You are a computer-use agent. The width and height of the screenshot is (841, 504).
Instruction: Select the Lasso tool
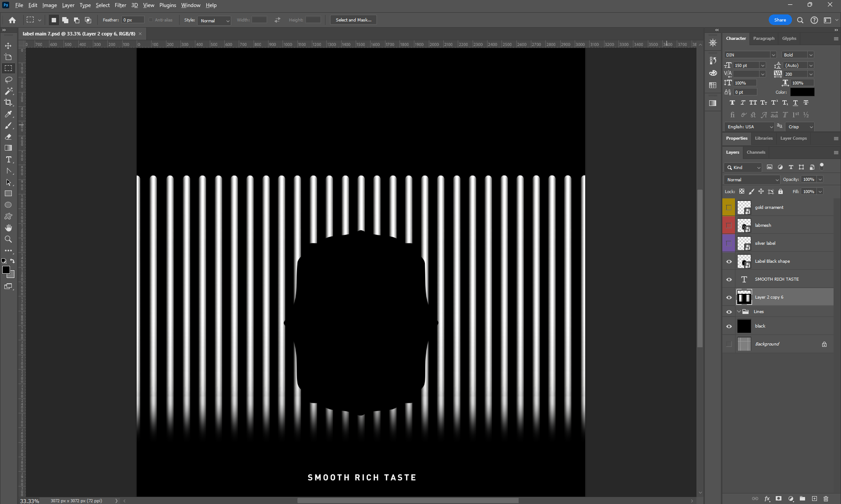click(x=8, y=80)
